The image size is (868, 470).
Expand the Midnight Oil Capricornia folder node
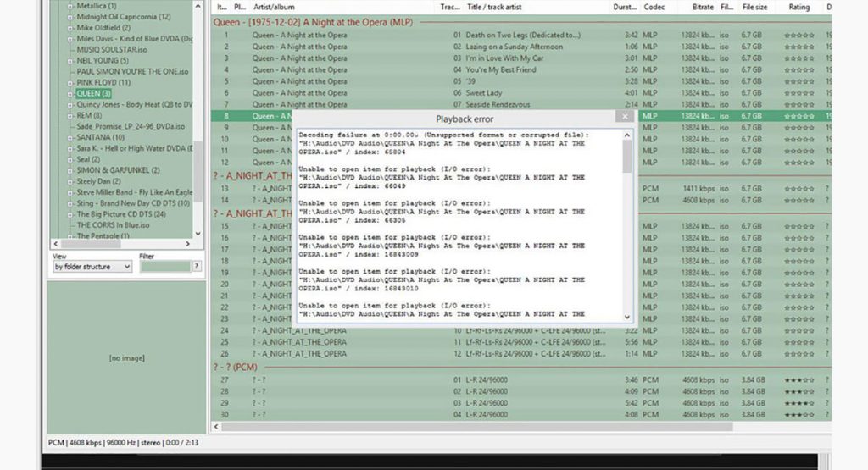coord(70,17)
